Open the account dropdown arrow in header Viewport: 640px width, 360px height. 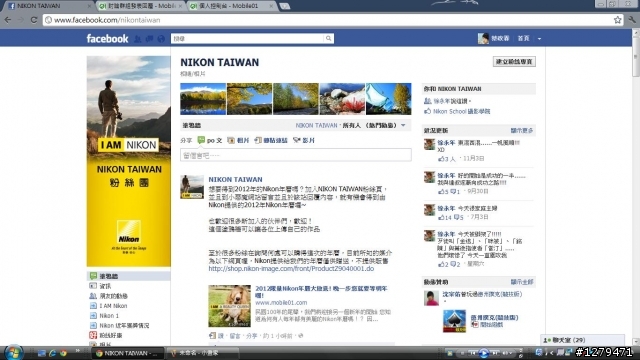[x=539, y=39]
